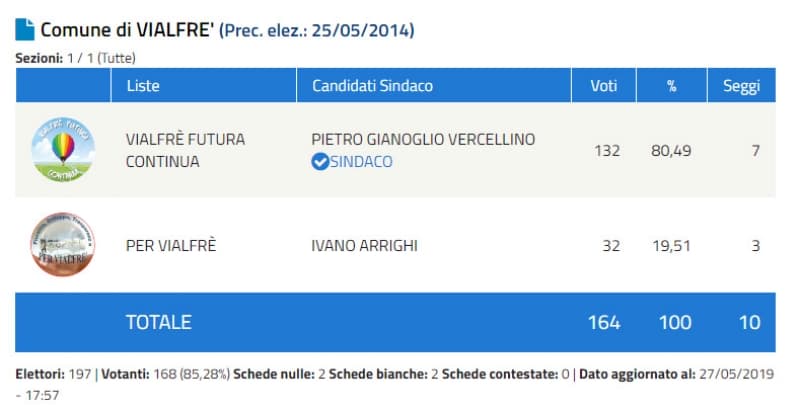Open the VIALFRÈ FUTURA CONTINUA list name
This screenshot has width=800, height=411.
pos(185,150)
